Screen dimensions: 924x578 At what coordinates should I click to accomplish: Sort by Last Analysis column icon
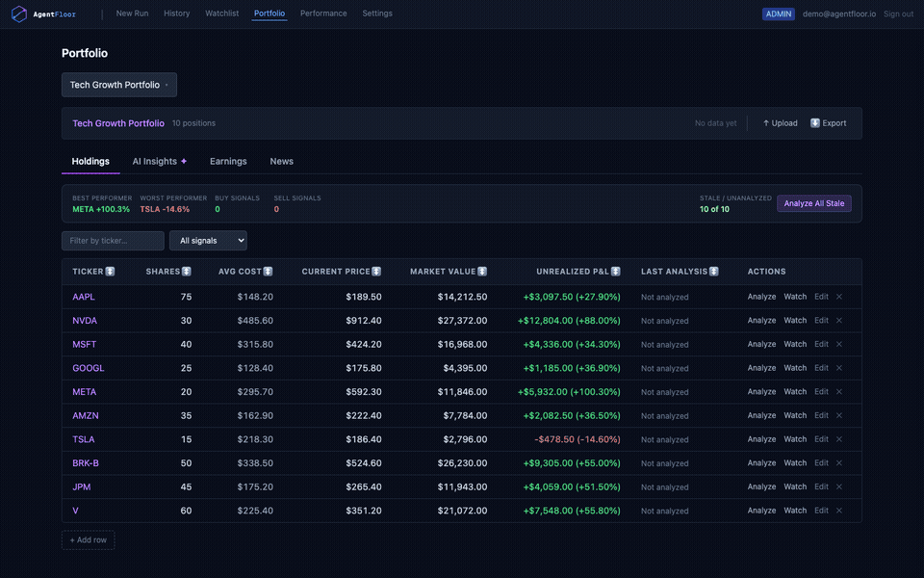pyautogui.click(x=713, y=272)
